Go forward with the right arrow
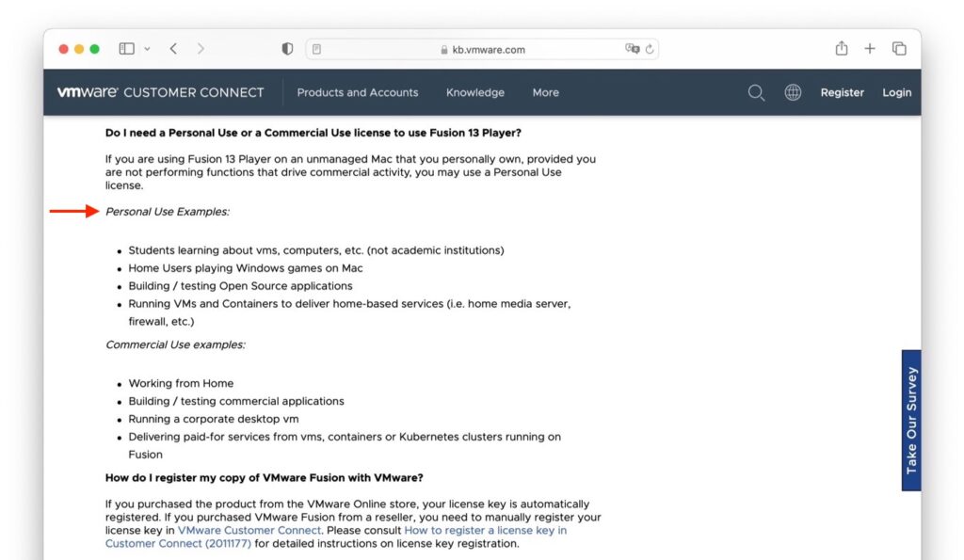Image resolution: width=964 pixels, height=560 pixels. [x=201, y=49]
